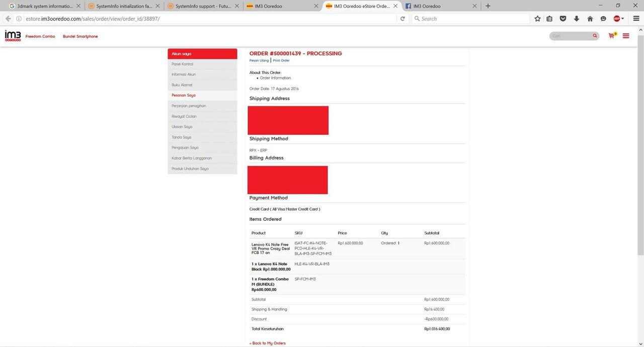
Task: Close the SystemInfo support tab
Action: [x=236, y=6]
